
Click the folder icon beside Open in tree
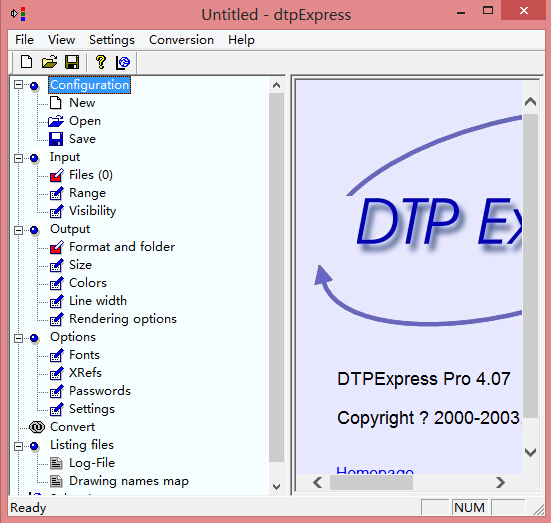56,121
